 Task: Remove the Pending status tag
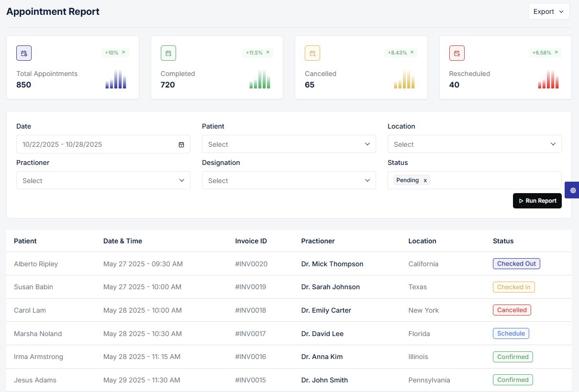425,180
